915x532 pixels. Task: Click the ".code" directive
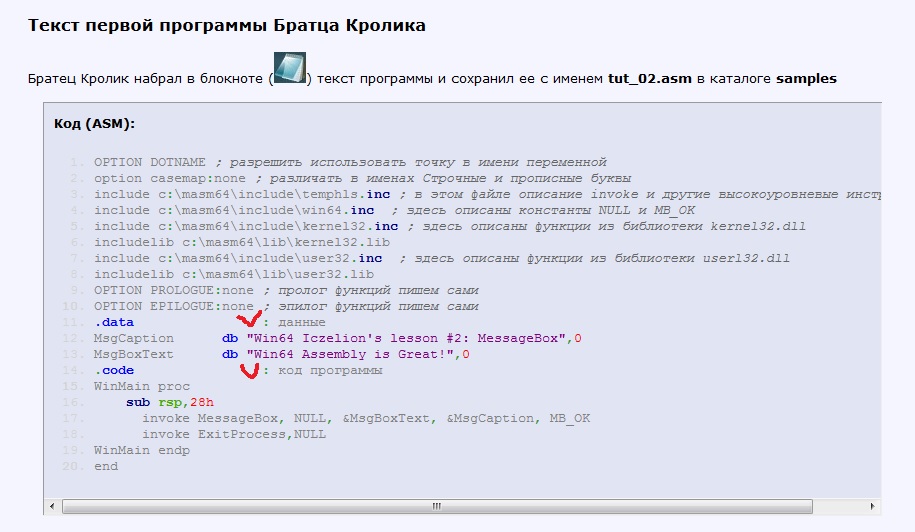114,370
